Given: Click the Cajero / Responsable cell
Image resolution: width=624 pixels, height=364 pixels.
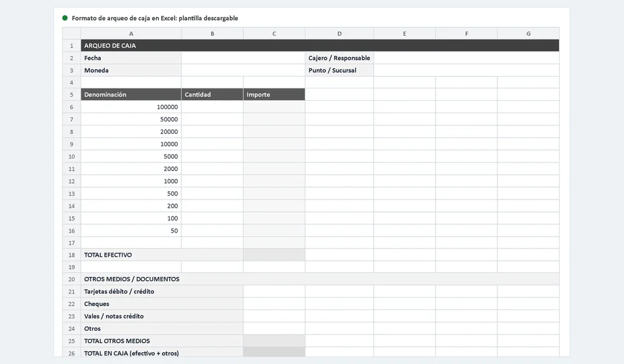Looking at the screenshot, I should (x=339, y=58).
